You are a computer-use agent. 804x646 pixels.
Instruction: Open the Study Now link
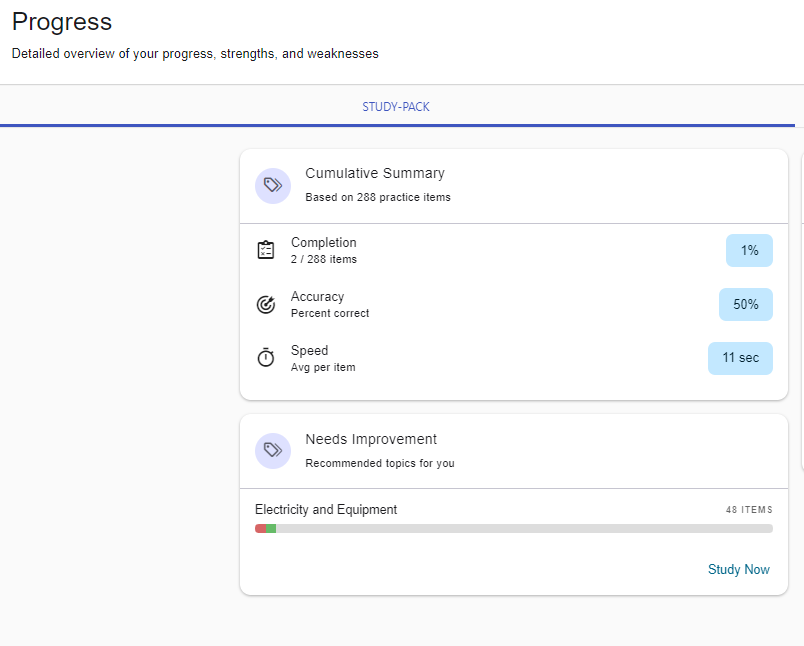738,569
